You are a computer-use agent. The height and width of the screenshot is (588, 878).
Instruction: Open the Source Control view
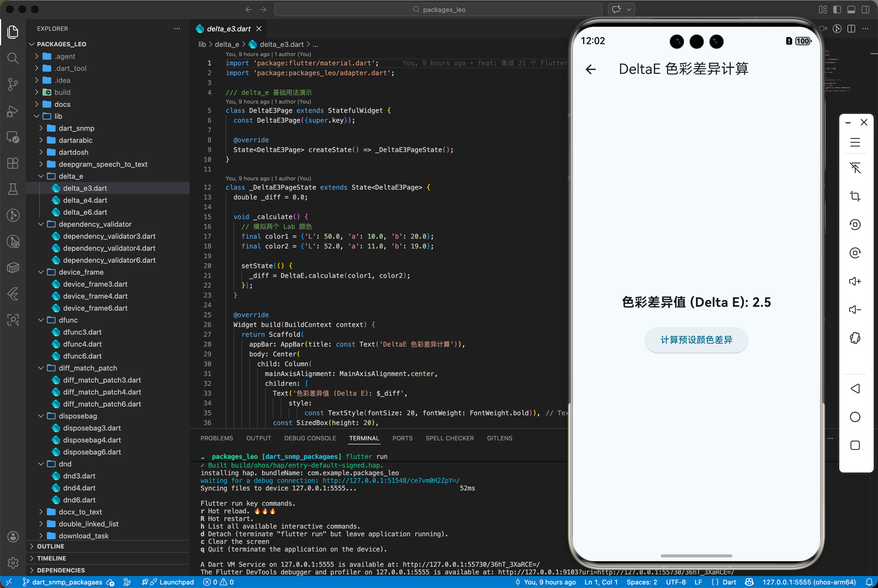click(x=13, y=84)
